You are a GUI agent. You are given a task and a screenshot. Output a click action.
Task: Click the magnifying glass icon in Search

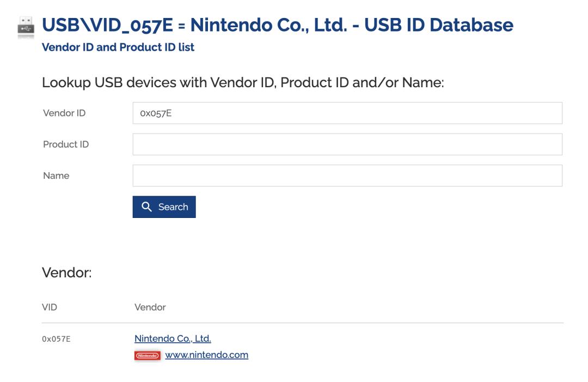[x=146, y=207]
